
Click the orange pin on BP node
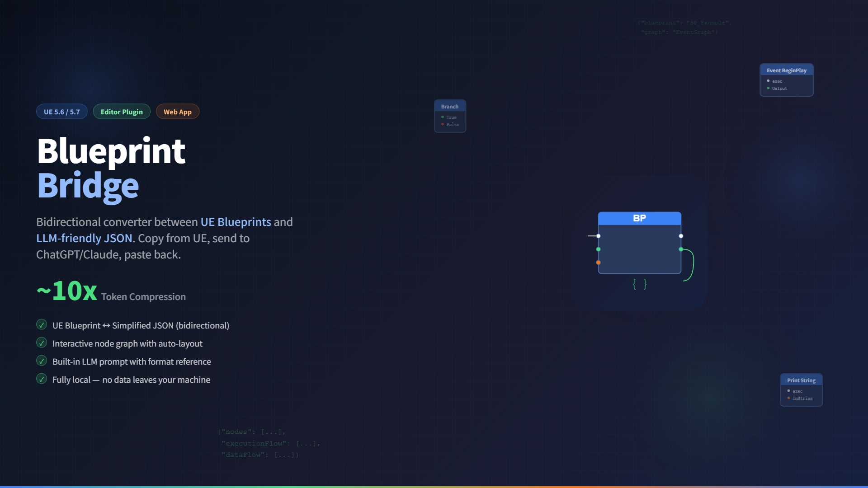(x=598, y=263)
